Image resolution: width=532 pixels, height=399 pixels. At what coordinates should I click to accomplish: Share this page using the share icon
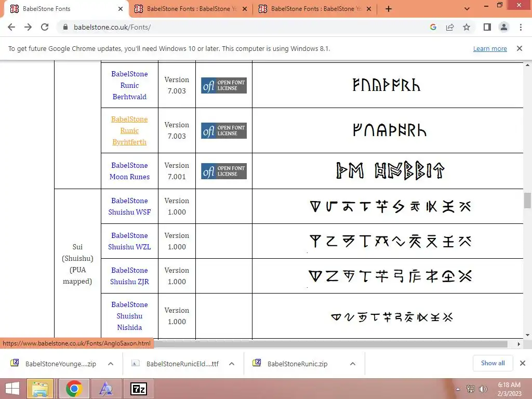click(450, 27)
